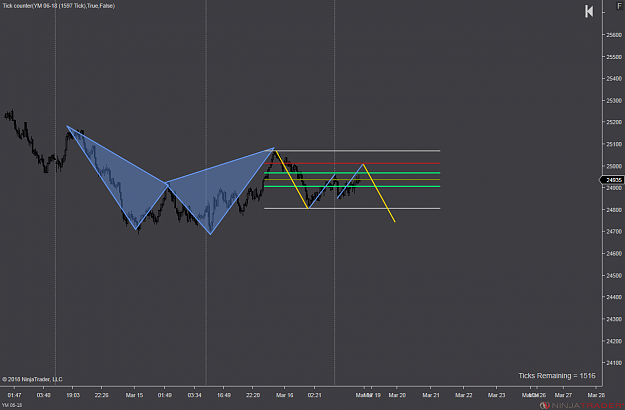Screen dimensions: 625x410
Task: Click the 22:26 time axis label
Action: coord(102,395)
